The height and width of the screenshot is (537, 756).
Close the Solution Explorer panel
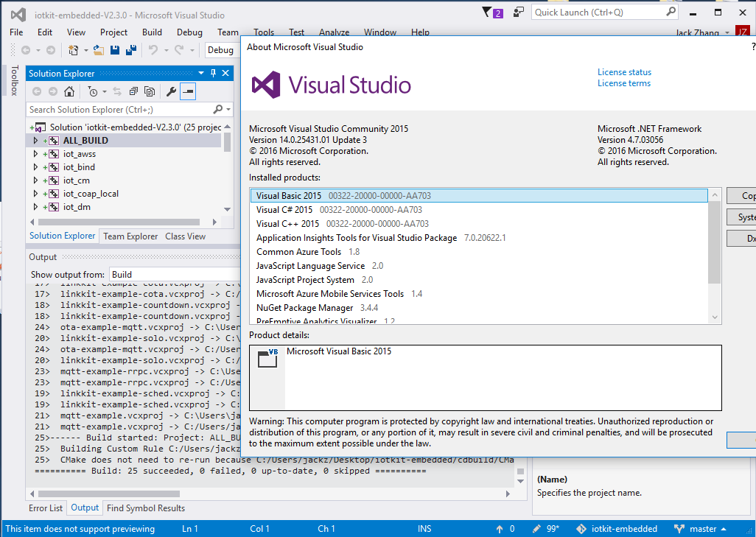pos(225,73)
